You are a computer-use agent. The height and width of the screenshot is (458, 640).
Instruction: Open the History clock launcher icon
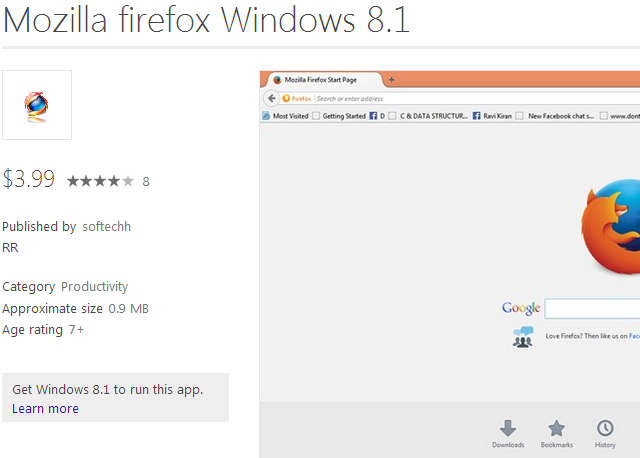[x=605, y=434]
